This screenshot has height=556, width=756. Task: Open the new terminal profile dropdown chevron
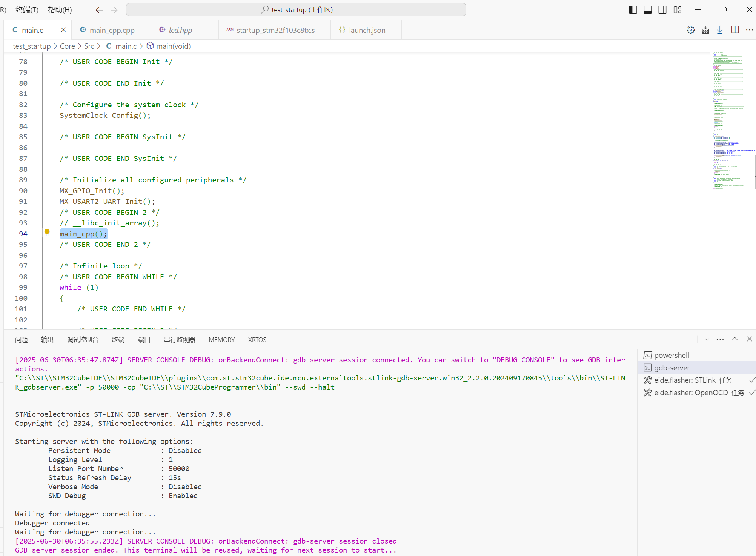point(707,339)
